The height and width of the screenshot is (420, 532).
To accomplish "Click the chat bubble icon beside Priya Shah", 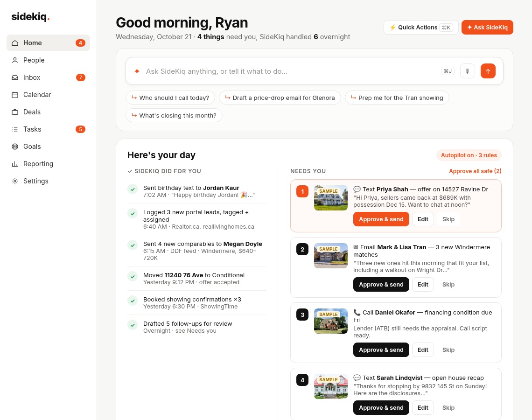I will point(357,189).
